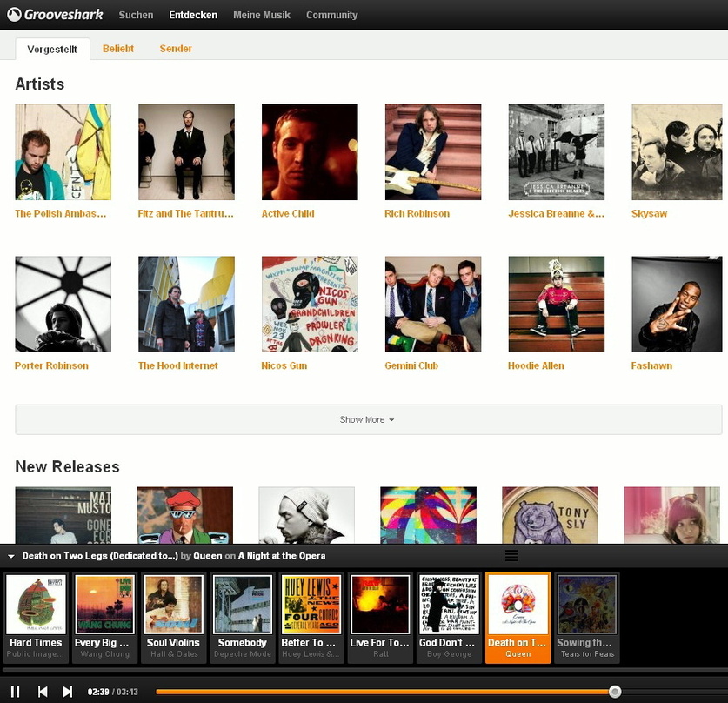The image size is (728, 703).
Task: Click Hoodie Allen artist photo
Action: 557,305
